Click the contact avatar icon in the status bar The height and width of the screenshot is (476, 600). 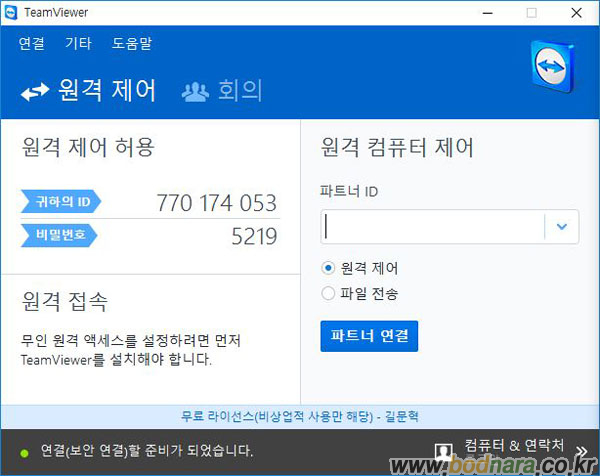(443, 452)
